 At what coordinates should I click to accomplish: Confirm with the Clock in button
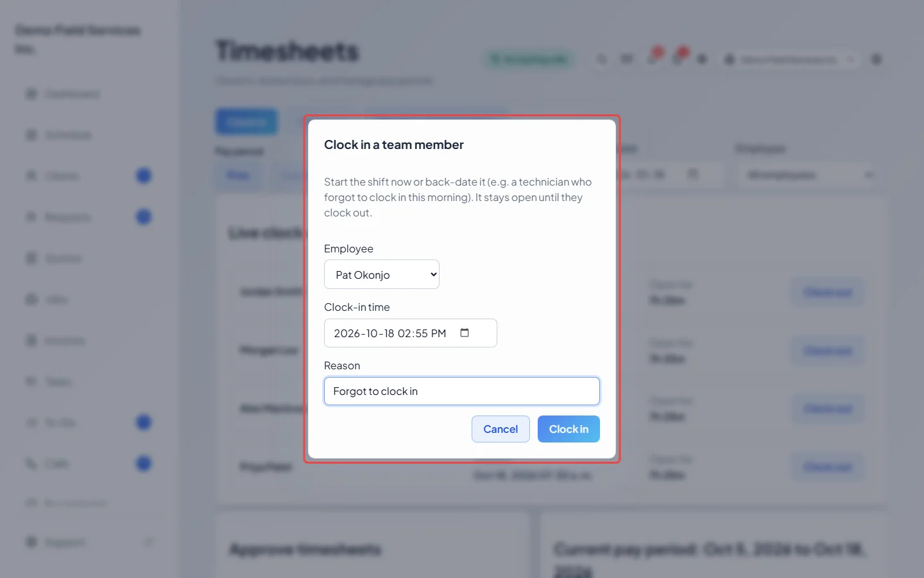[569, 429]
